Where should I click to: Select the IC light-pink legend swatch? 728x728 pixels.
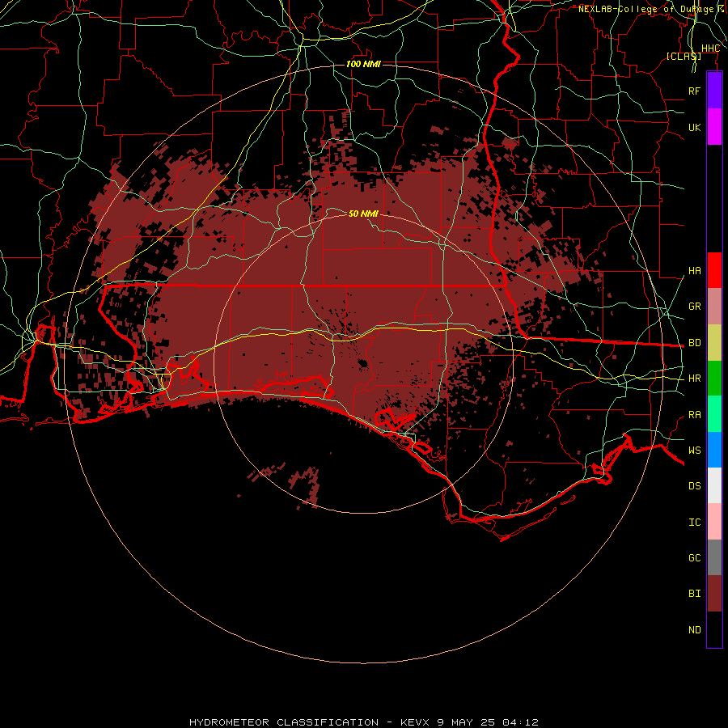714,522
